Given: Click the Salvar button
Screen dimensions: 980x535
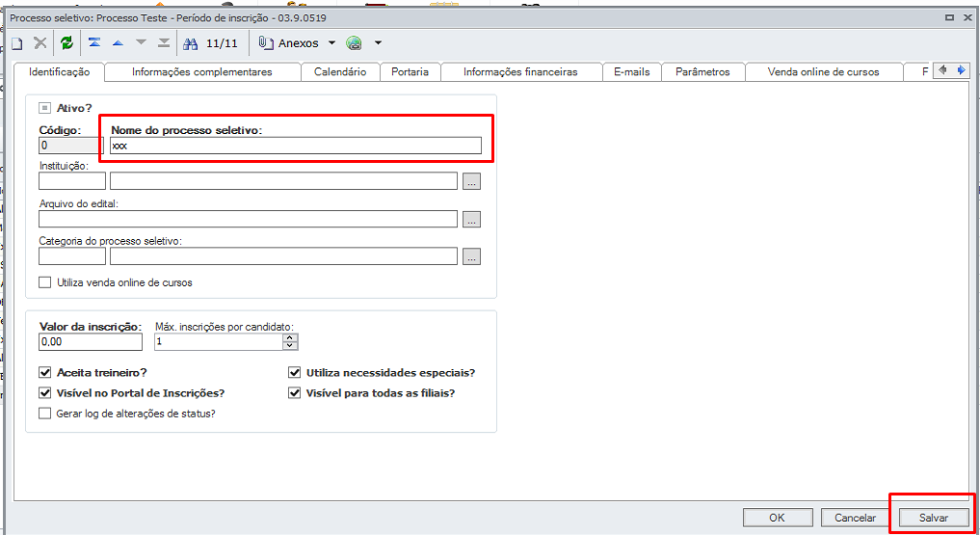Looking at the screenshot, I should [934, 518].
